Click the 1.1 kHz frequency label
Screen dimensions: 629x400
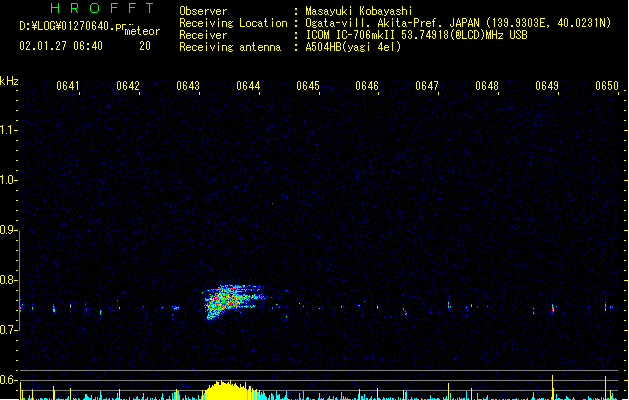[8, 130]
